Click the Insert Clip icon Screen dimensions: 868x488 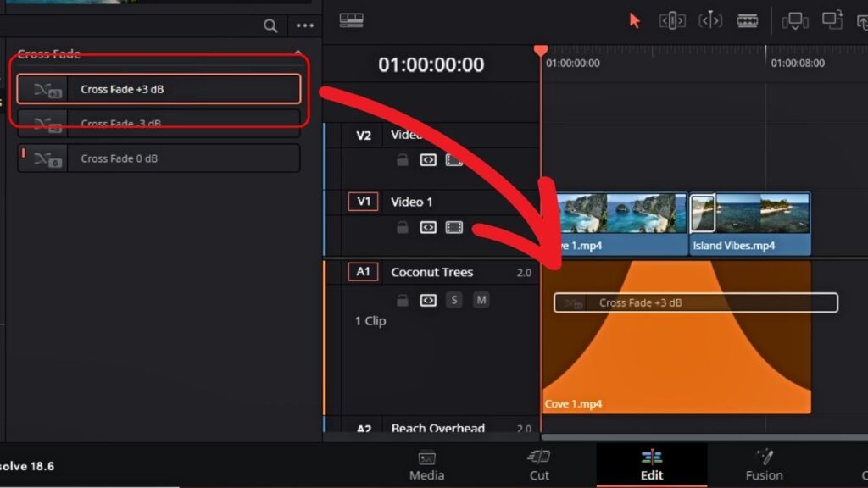794,20
